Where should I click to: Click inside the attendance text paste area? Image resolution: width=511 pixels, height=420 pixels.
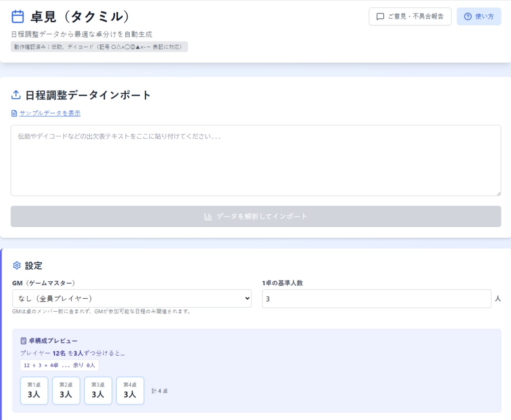click(x=255, y=160)
